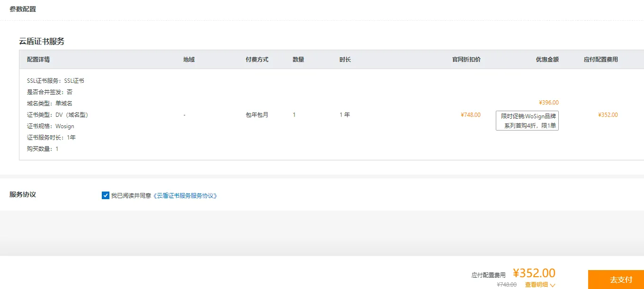Expand 查看明细 details
644x289 pixels.
click(537, 285)
